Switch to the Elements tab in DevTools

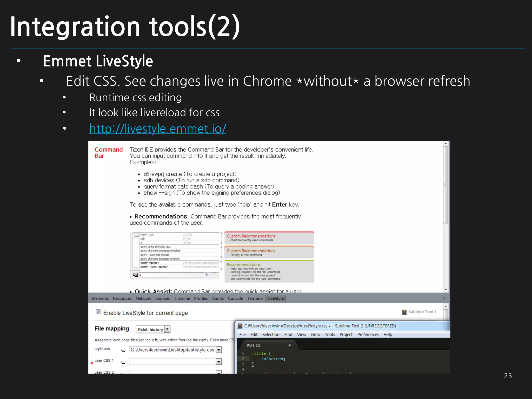point(100,298)
